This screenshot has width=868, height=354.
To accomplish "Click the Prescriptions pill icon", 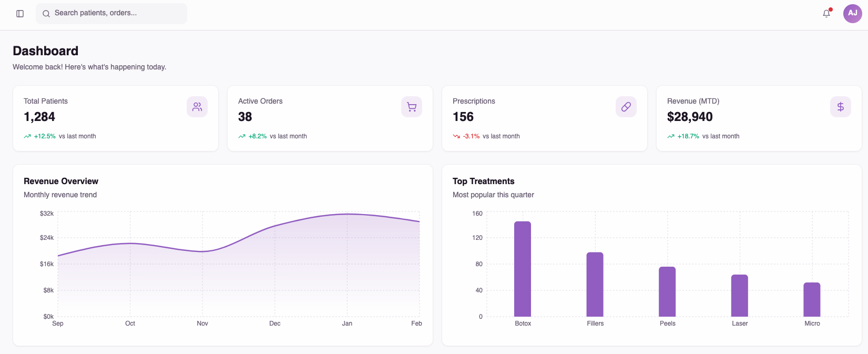I will 626,107.
